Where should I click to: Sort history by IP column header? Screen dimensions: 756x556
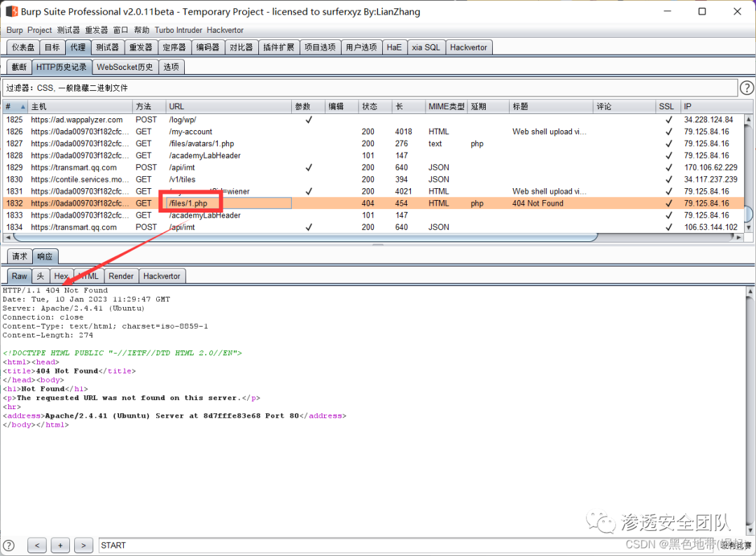tap(713, 106)
